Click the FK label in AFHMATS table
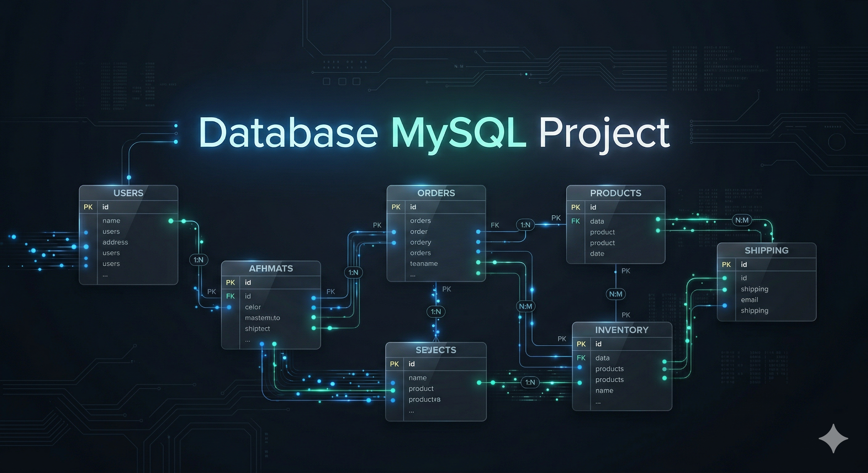The width and height of the screenshot is (868, 473). click(x=231, y=296)
